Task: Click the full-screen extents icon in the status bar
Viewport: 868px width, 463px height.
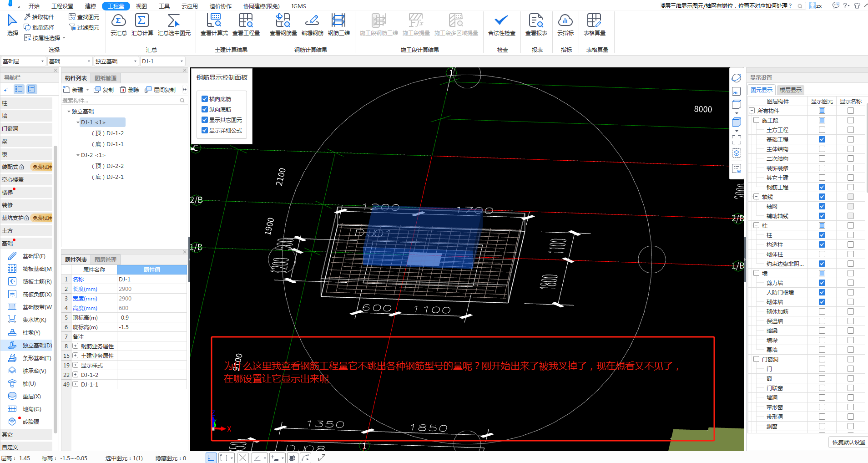Action: click(x=322, y=458)
